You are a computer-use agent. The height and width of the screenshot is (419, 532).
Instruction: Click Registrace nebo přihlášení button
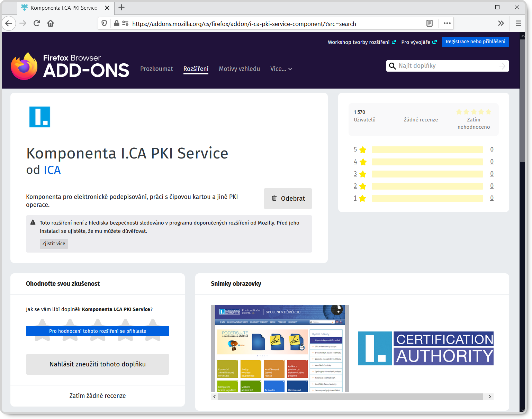476,42
